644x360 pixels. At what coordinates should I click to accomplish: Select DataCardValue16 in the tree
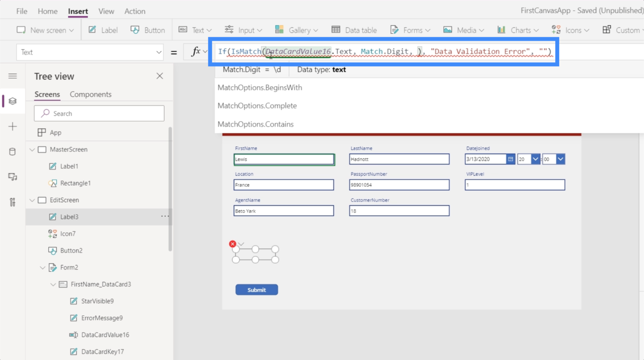[x=105, y=335]
